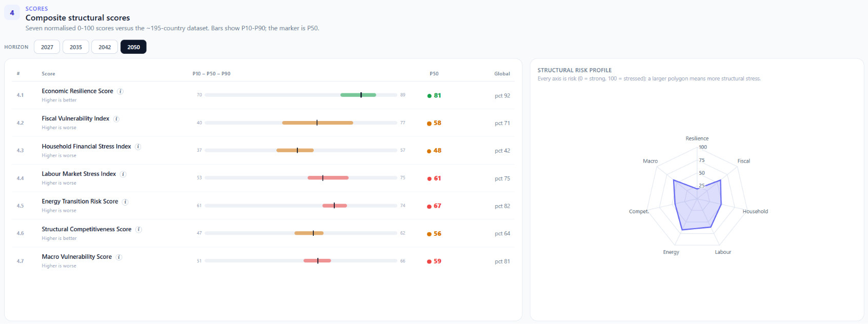Click red status dot beside 61
This screenshot has height=324, width=868.
pos(429,179)
